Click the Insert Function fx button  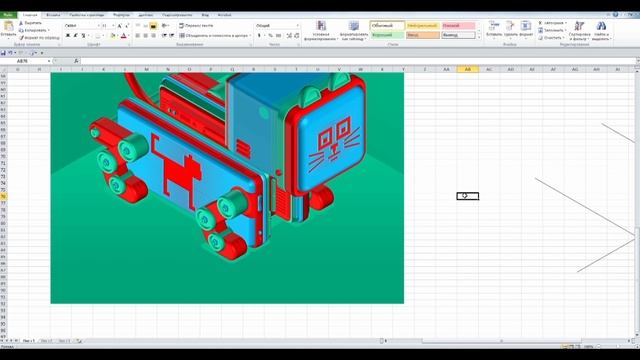point(76,61)
